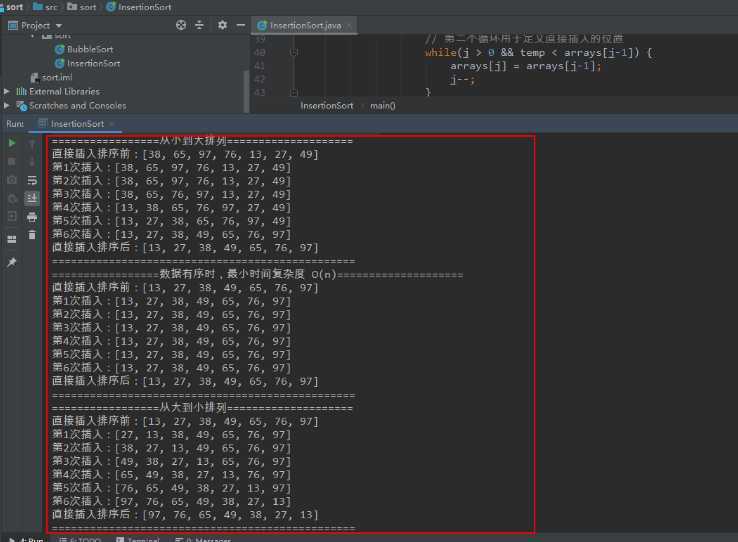The height and width of the screenshot is (542, 738).
Task: Click the Print console output icon
Action: click(x=32, y=216)
